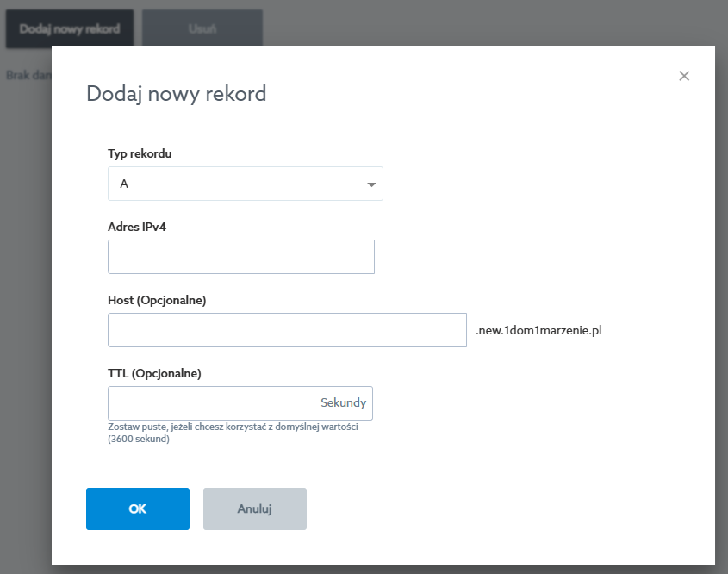Click the 'TTL (Opcjonalne)' label

coord(154,374)
